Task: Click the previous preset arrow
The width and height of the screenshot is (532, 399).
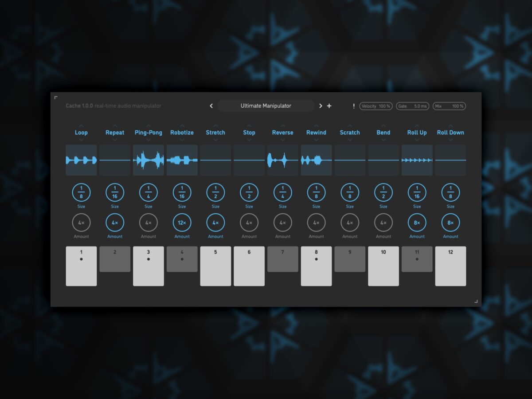Action: (x=211, y=106)
